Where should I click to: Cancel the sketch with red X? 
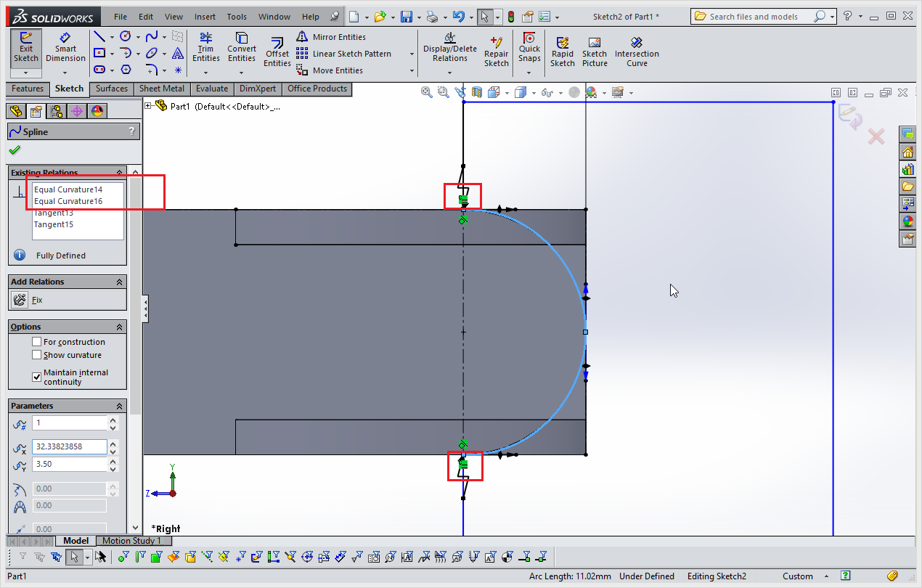[x=876, y=136]
